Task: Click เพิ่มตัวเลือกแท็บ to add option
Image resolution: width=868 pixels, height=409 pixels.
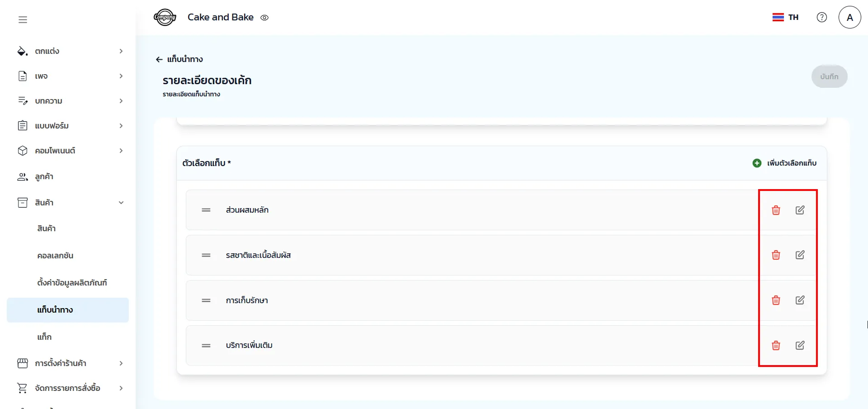Action: [784, 163]
